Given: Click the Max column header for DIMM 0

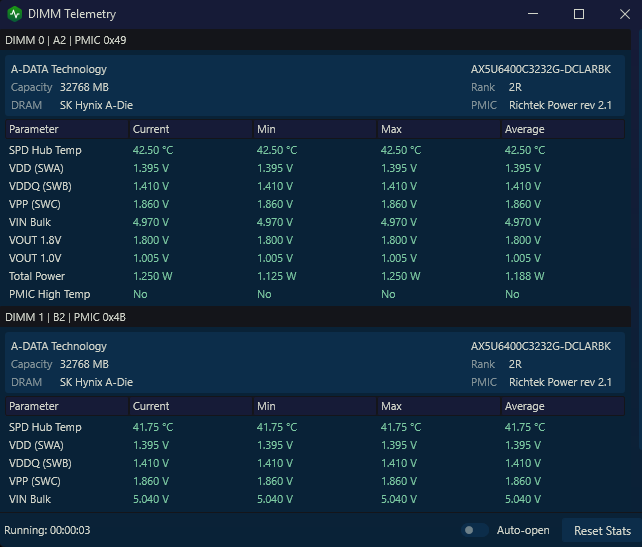Looking at the screenshot, I should point(439,129).
